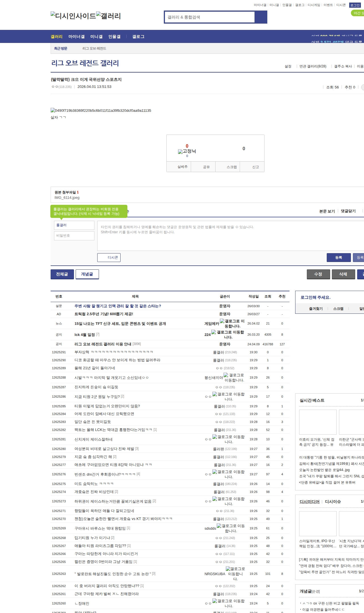Switch to 개념글 tab

tap(87, 274)
